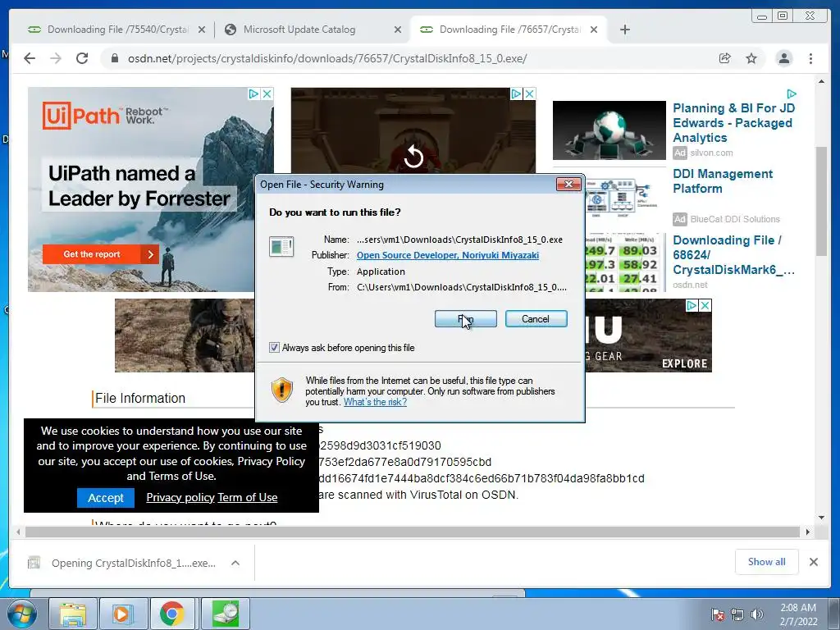The image size is (840, 630).
Task: Click the scroll down arrow of page
Action: (821, 518)
